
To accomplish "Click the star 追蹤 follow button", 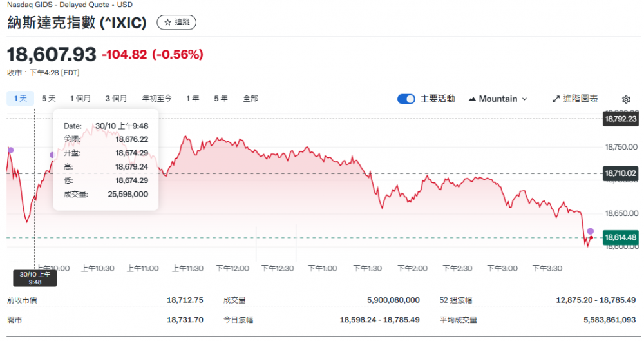I will (x=176, y=23).
